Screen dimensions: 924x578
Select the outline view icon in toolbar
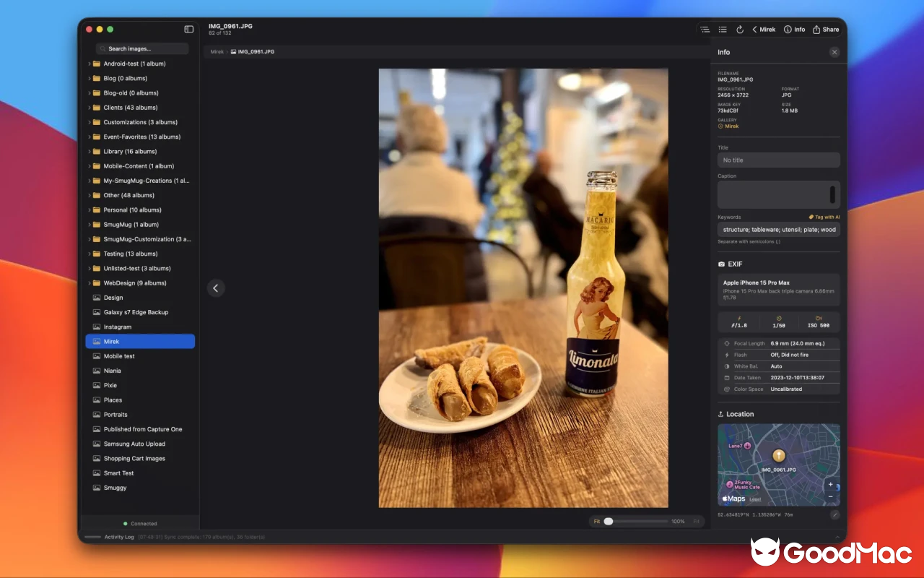[705, 30]
